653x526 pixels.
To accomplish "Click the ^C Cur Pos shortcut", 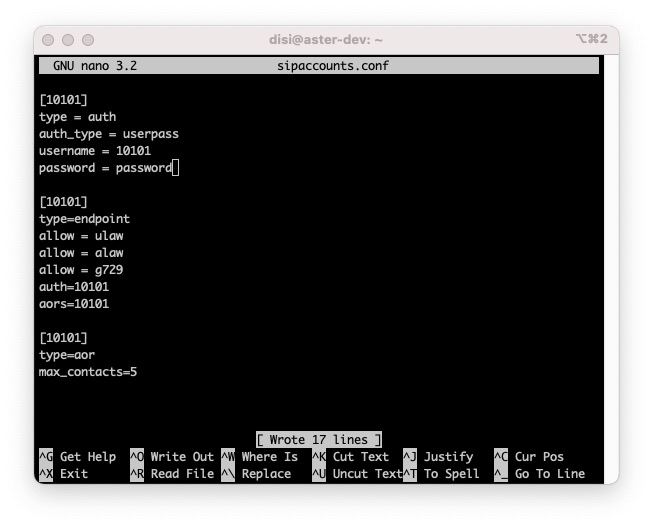I will tap(529, 457).
